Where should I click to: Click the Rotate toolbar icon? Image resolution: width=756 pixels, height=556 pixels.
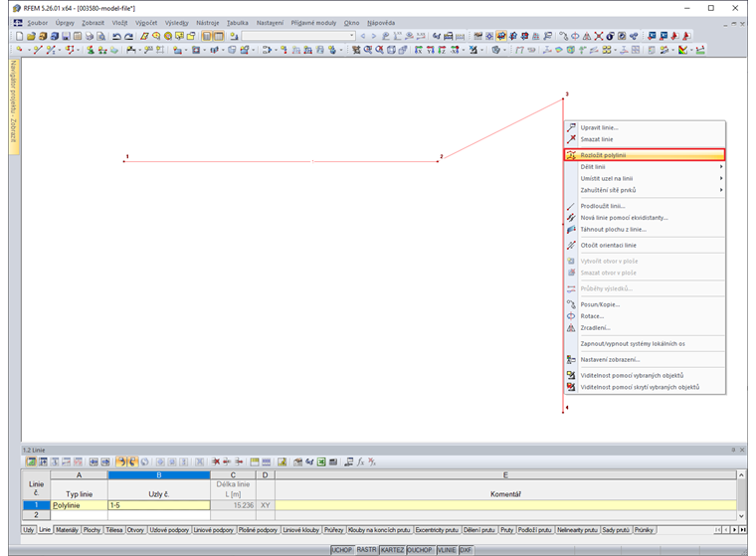coord(575,36)
